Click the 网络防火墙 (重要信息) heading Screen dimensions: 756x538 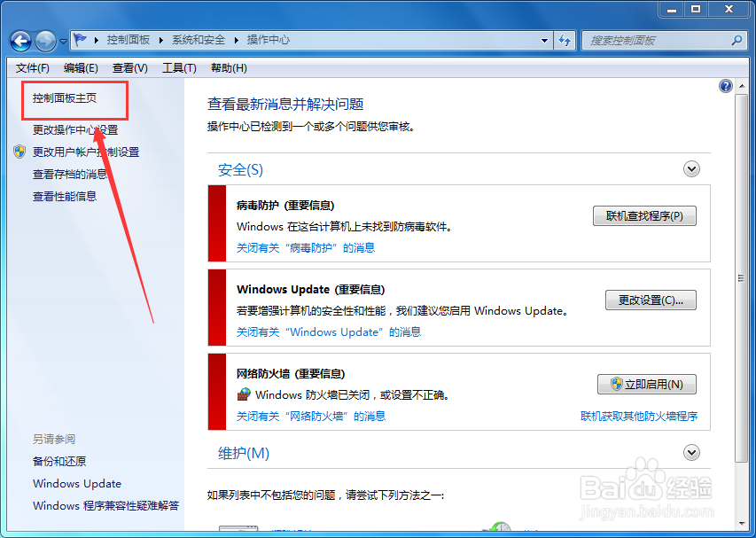point(291,374)
